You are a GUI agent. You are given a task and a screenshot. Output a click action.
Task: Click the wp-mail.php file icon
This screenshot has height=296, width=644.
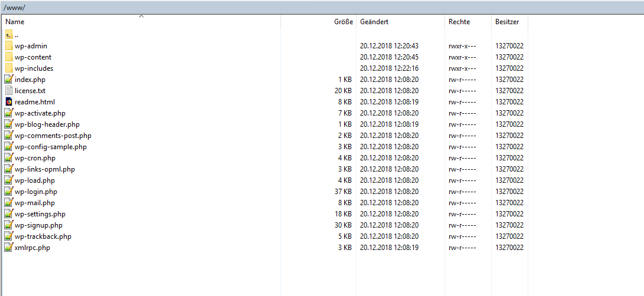pos(9,203)
